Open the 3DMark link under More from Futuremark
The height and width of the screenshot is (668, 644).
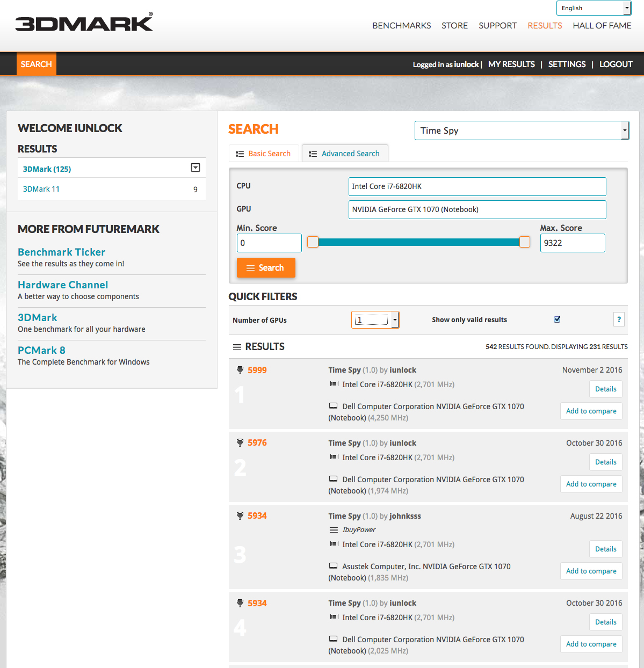pyautogui.click(x=38, y=317)
